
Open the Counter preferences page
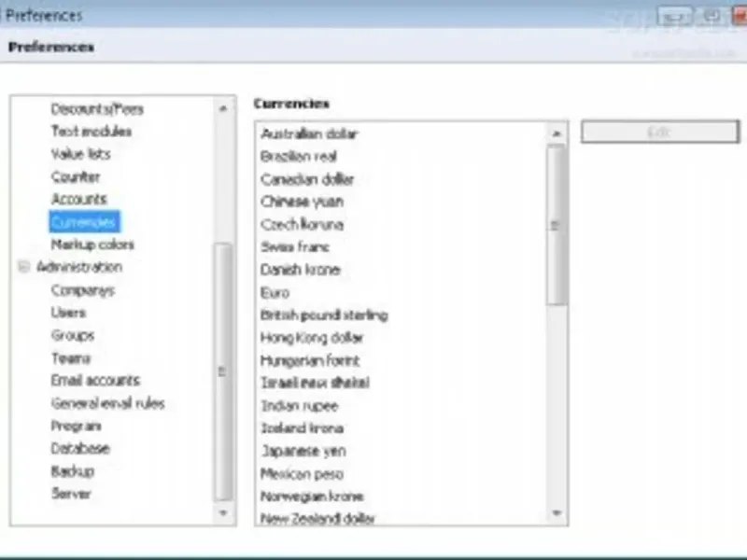[x=76, y=176]
